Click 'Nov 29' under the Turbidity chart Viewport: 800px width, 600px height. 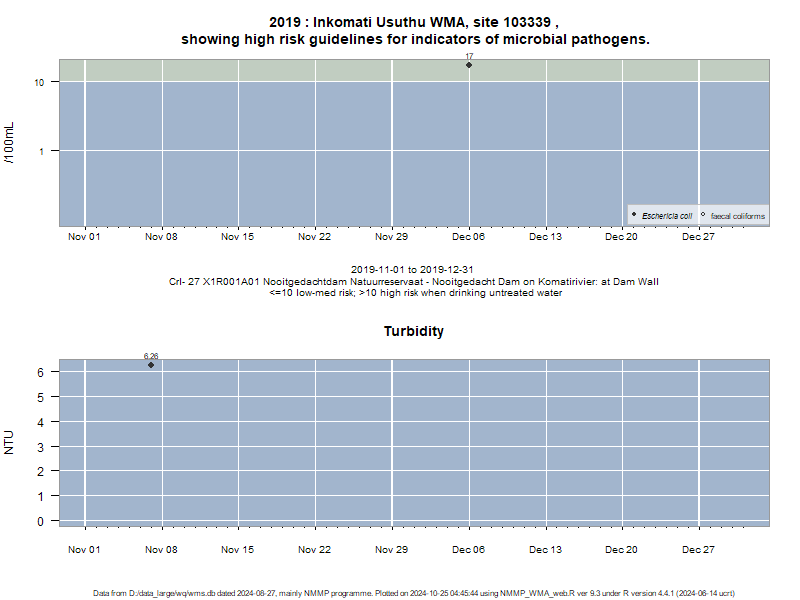click(391, 549)
